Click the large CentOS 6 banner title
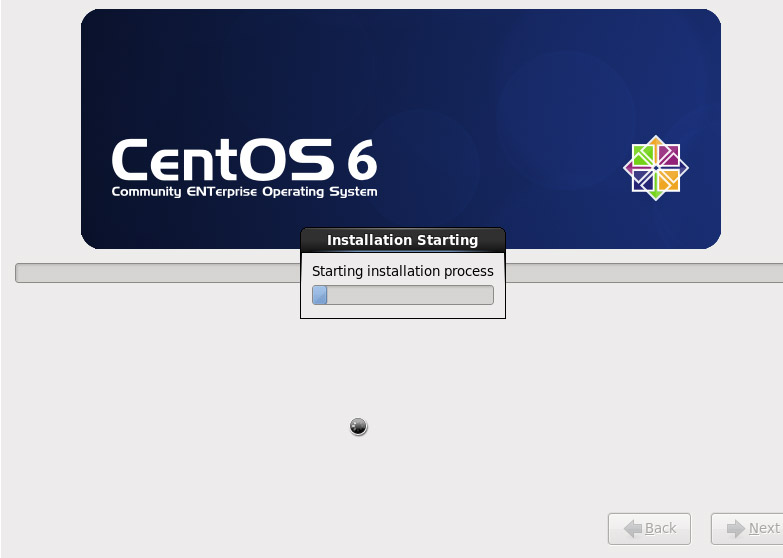Screen dimensions: 783x558 pos(245,160)
